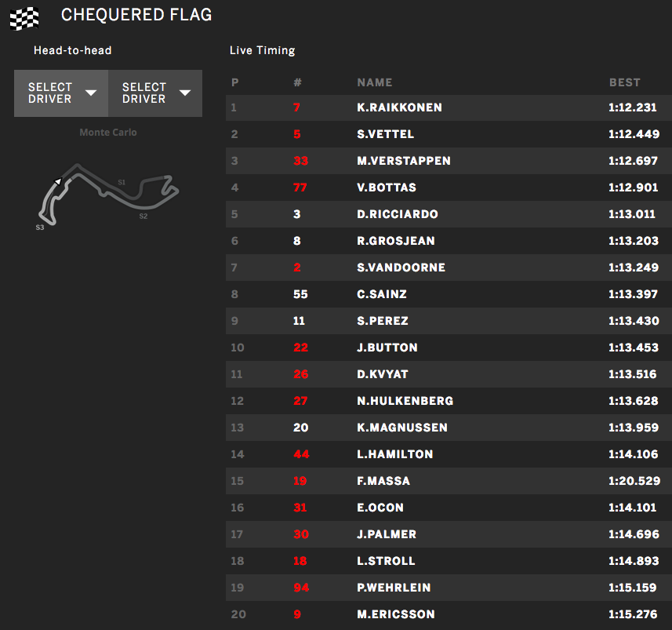The image size is (672, 630).
Task: Sort by the BEST column header
Action: pyautogui.click(x=624, y=82)
